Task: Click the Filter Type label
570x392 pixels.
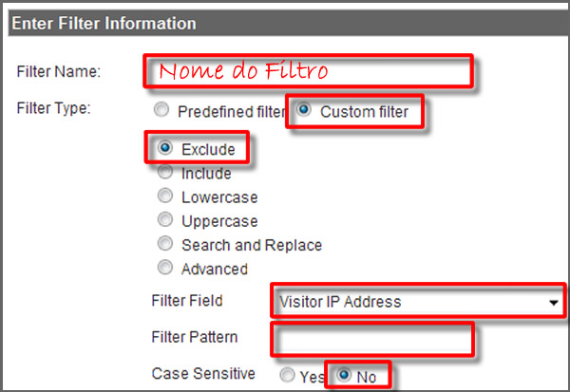Action: [x=54, y=107]
